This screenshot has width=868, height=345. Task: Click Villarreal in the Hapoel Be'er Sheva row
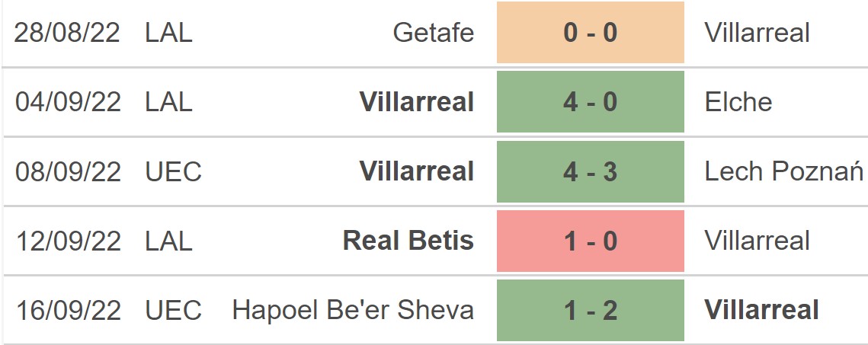click(x=762, y=311)
